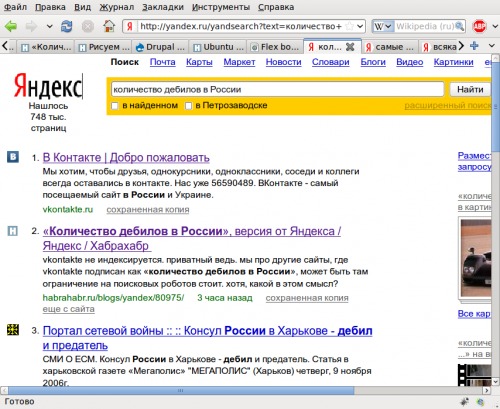Open the Картинки link
Screen dimensions: 500x409
pyautogui.click(x=454, y=62)
